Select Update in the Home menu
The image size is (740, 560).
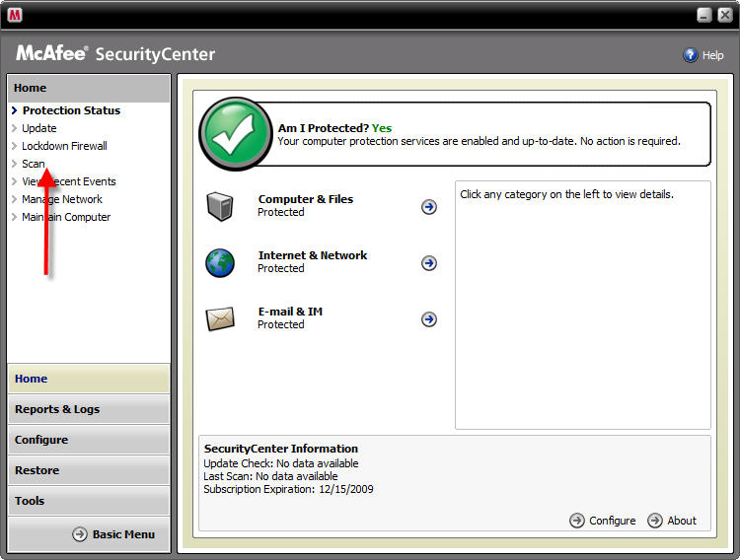coord(39,128)
